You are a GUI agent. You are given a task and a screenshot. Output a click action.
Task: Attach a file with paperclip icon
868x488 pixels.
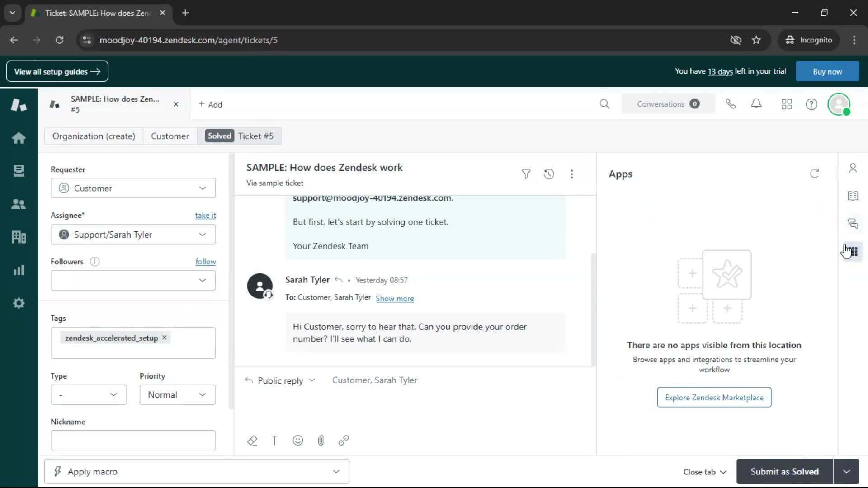pyautogui.click(x=321, y=440)
